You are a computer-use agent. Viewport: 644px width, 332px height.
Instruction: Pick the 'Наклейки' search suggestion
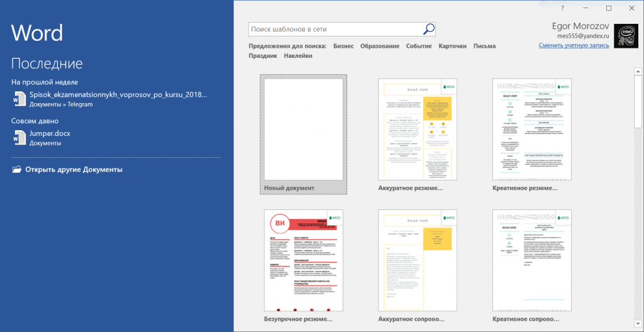298,55
